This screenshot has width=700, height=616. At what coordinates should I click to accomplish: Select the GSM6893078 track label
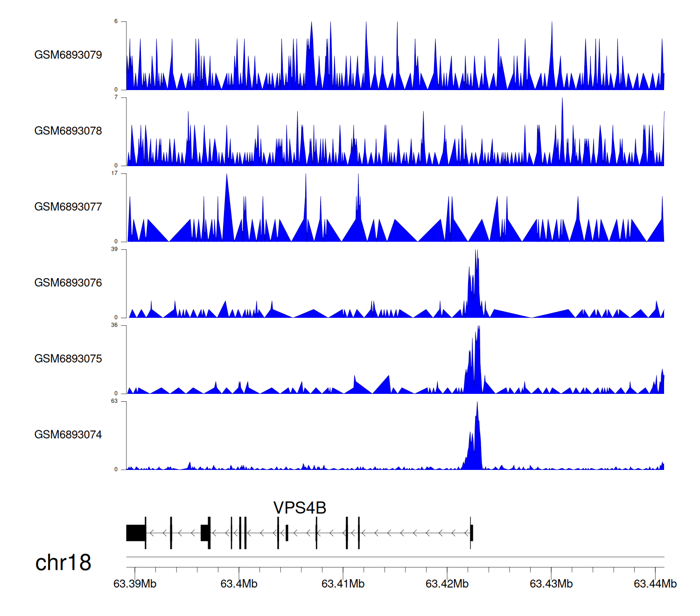68,131
